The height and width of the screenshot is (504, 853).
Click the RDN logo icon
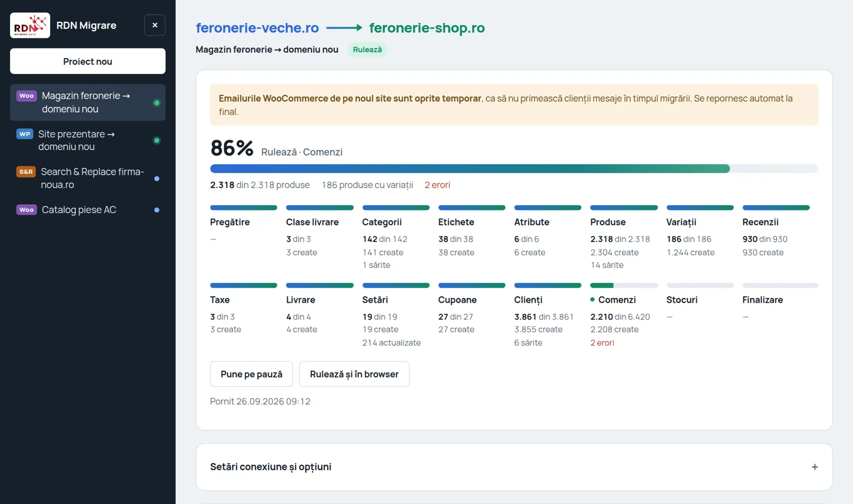point(30,26)
